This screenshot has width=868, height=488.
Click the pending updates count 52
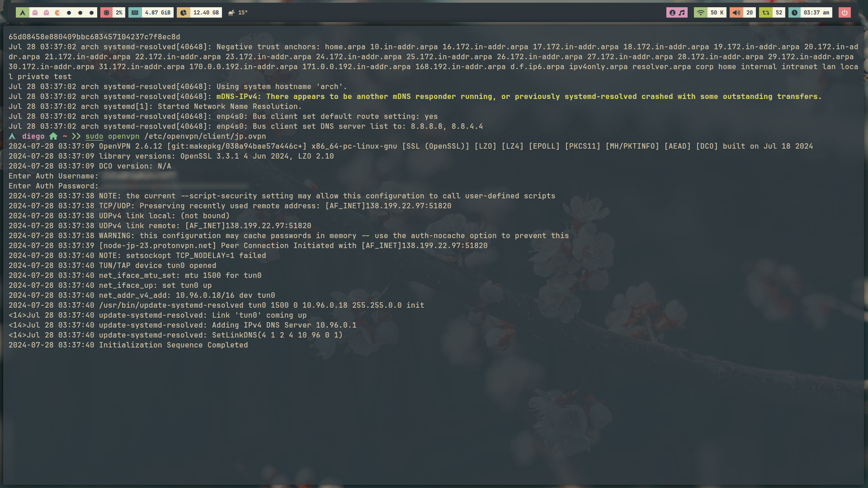pos(779,13)
